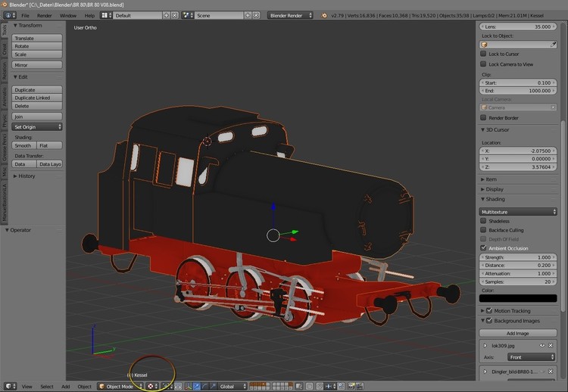This screenshot has height=392, width=568.
Task: Click the Add Image button
Action: tap(518, 334)
